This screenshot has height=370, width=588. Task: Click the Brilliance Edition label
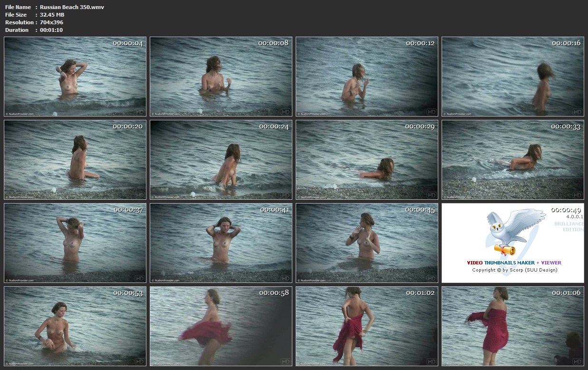click(569, 226)
